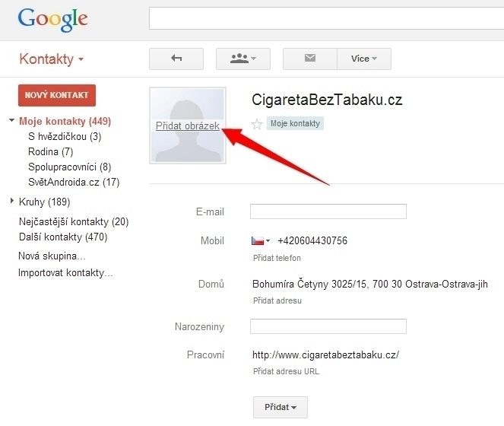Click the Importovat kontakty link
Screen dimensions: 504x426
tap(65, 272)
